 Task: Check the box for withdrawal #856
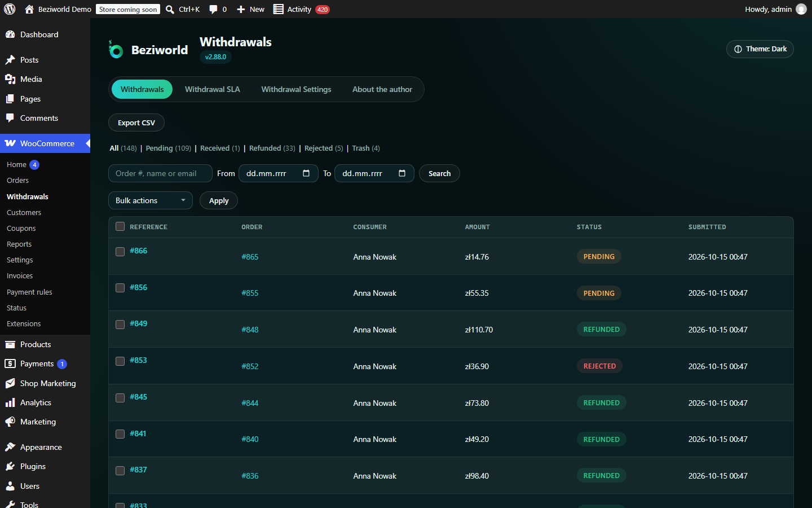120,288
